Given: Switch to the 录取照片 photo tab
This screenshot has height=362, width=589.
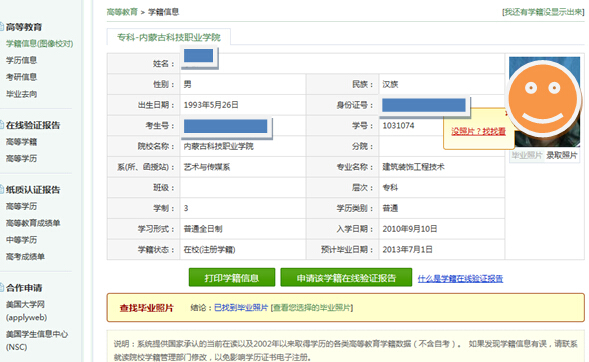Looking at the screenshot, I should 562,155.
